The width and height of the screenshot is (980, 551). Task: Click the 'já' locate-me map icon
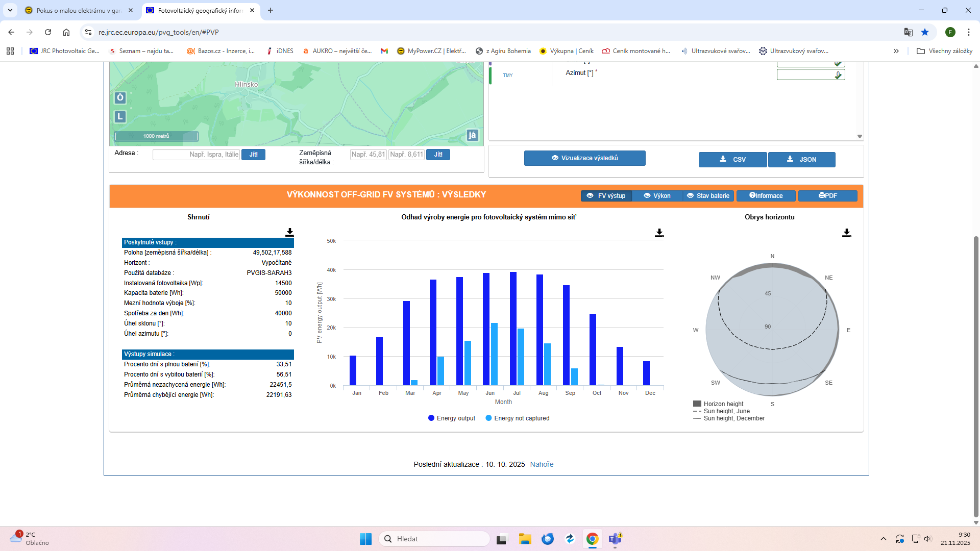(x=472, y=135)
